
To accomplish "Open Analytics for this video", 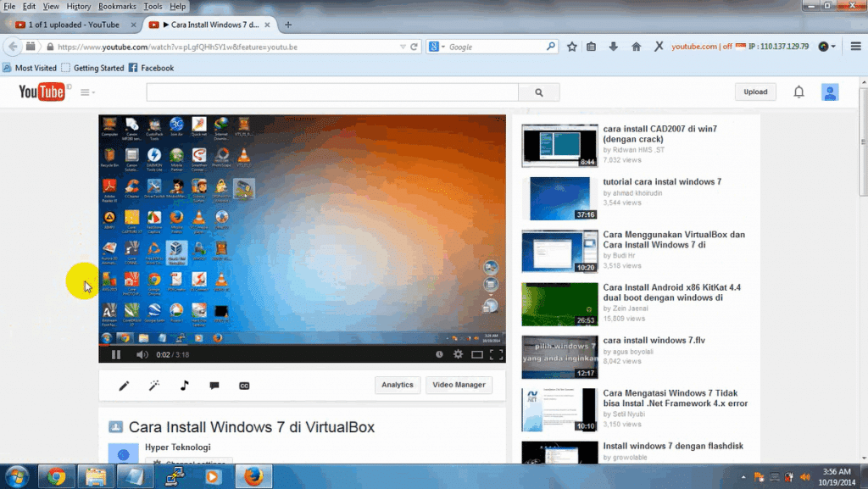I will pos(398,385).
